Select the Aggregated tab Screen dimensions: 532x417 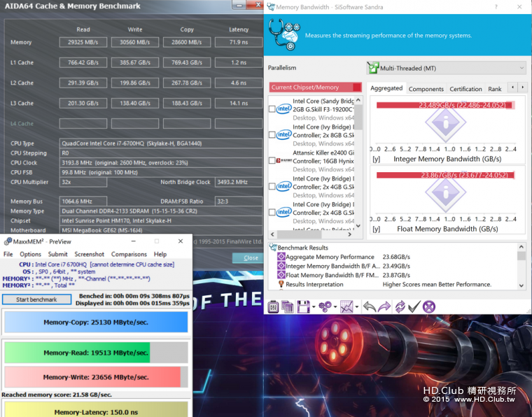(386, 88)
